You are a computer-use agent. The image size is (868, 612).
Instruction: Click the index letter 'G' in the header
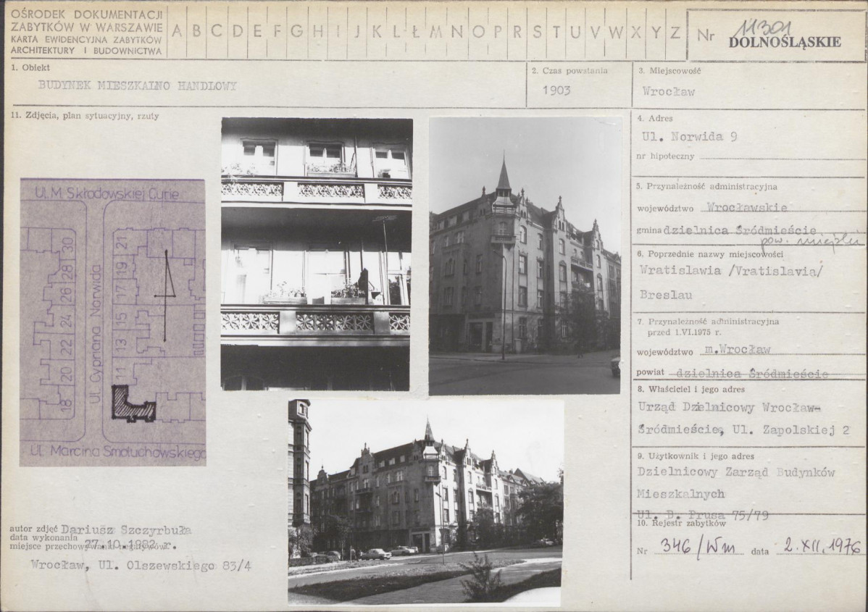point(297,31)
